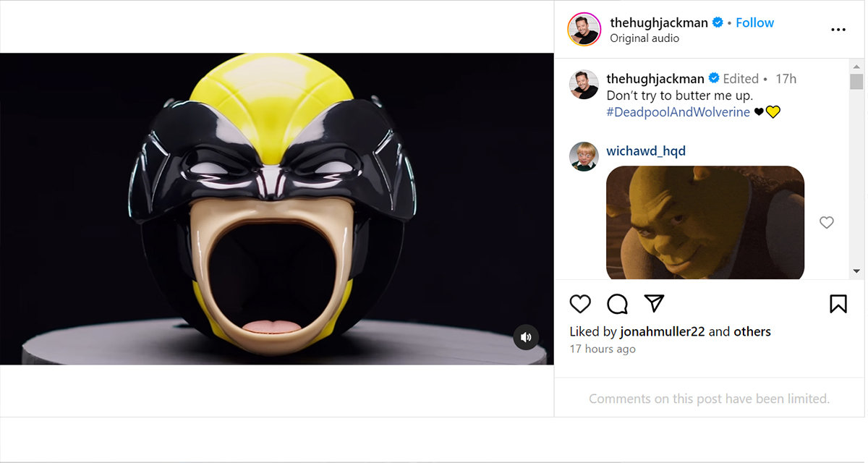Like wichawd_hqd's comment

pos(826,223)
